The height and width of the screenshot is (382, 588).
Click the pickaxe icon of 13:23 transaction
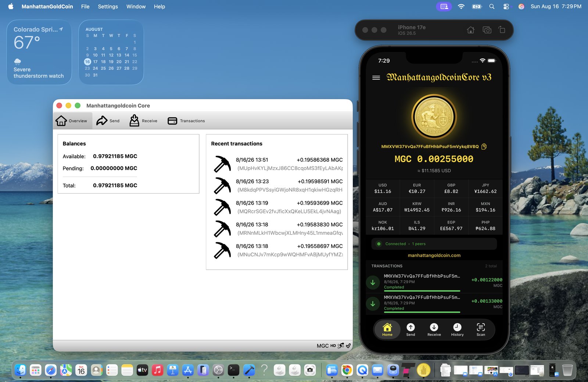(x=222, y=185)
